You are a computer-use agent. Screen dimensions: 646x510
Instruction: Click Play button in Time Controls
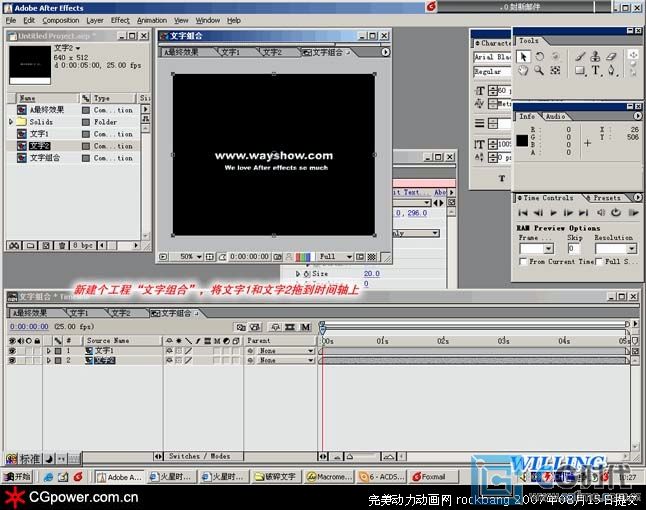coord(554,213)
